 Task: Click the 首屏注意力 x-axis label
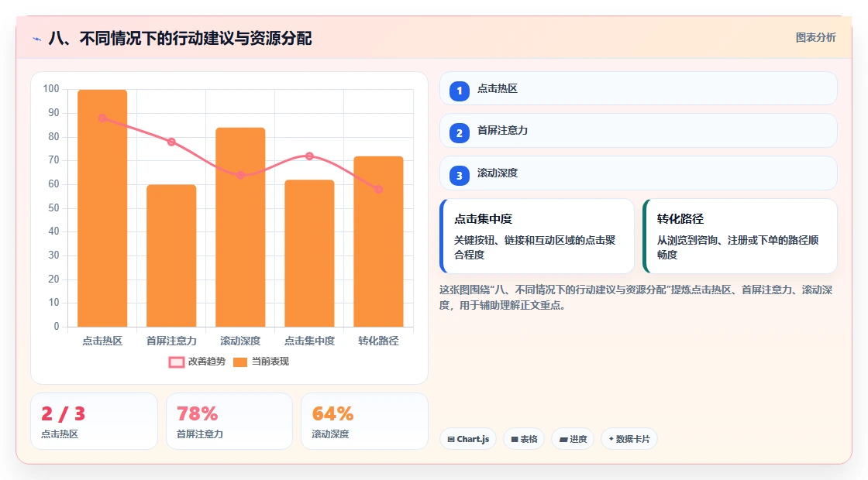pyautogui.click(x=171, y=341)
